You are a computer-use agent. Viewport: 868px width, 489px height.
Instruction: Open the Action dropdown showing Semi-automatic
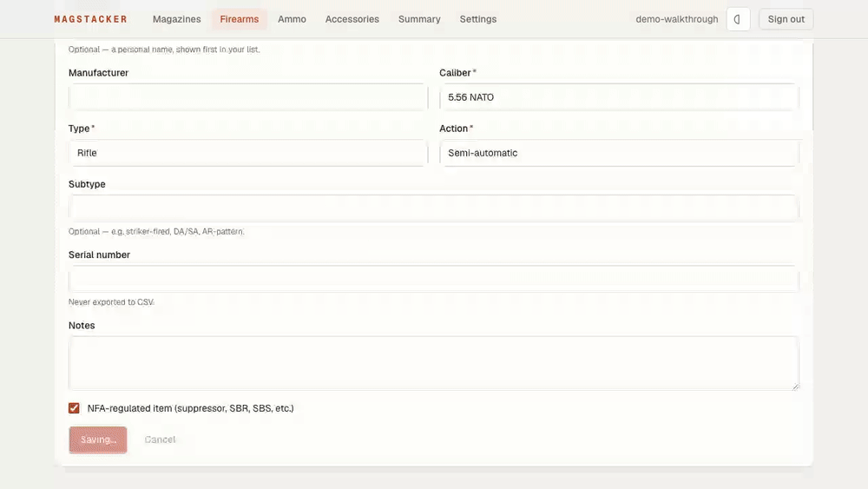tap(619, 153)
